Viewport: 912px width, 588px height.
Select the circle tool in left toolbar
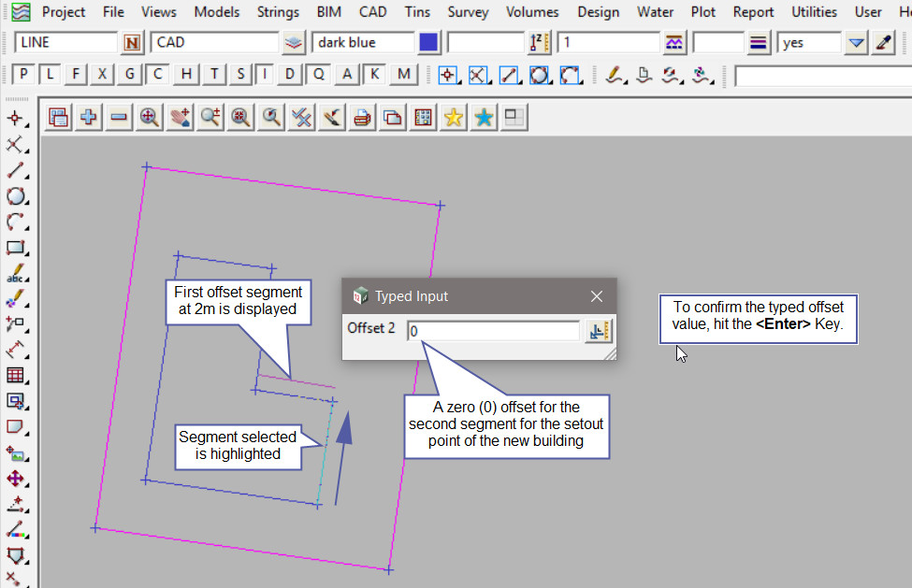click(15, 196)
